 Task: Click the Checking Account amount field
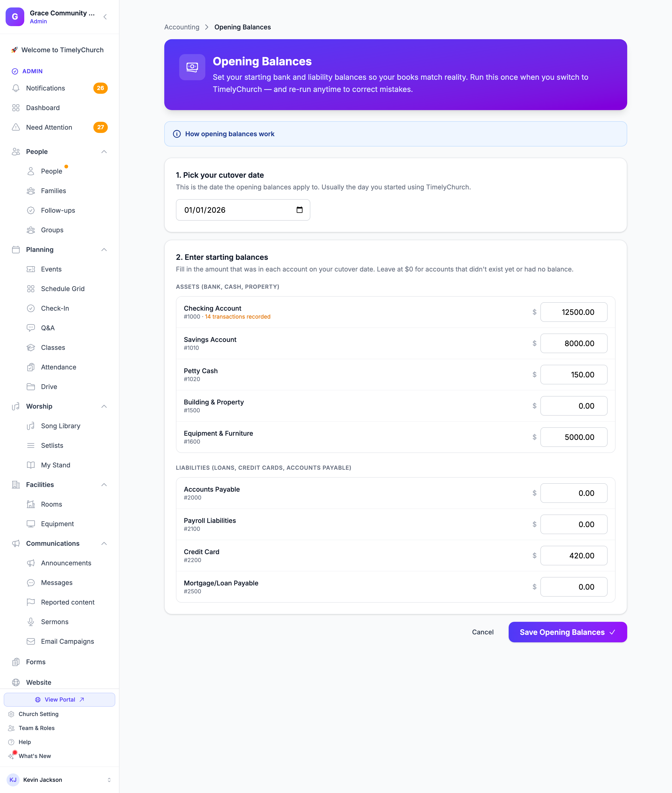click(574, 312)
